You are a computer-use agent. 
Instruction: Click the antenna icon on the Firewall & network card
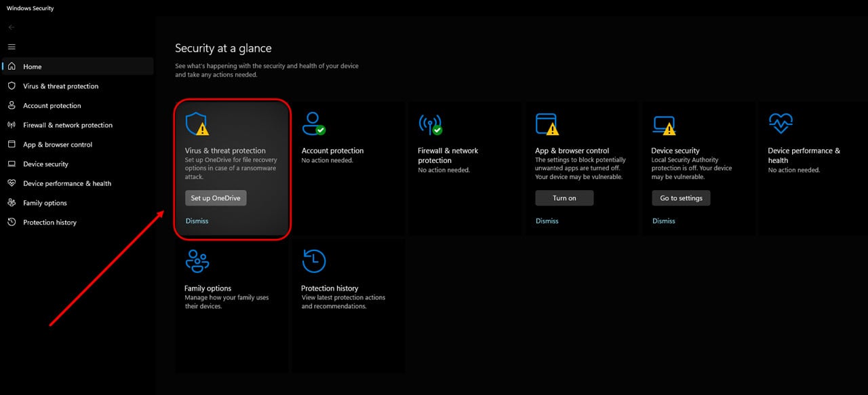click(430, 124)
